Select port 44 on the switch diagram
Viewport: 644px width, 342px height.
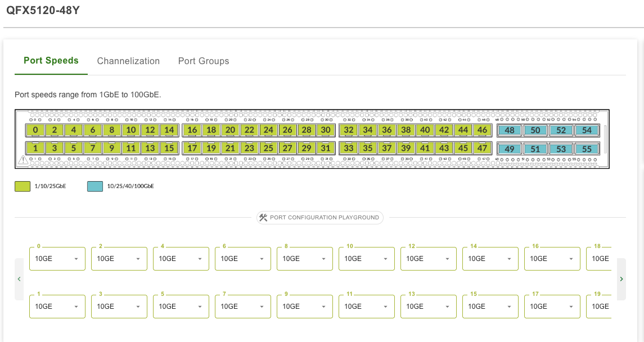click(463, 130)
